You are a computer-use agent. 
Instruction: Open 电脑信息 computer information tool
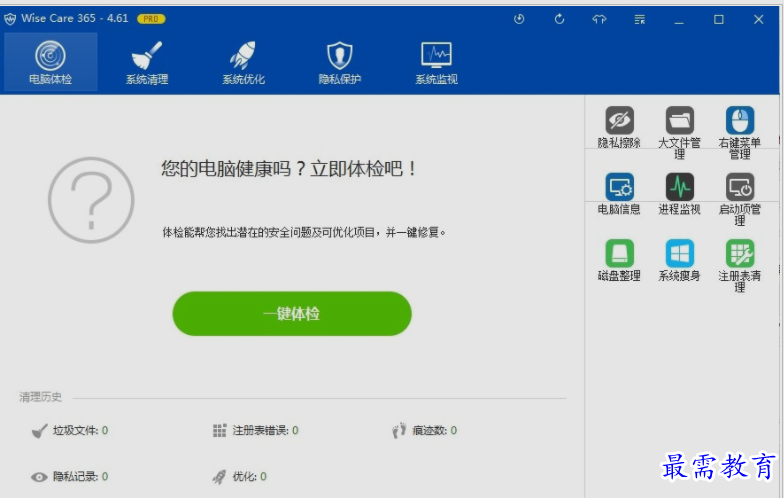619,194
